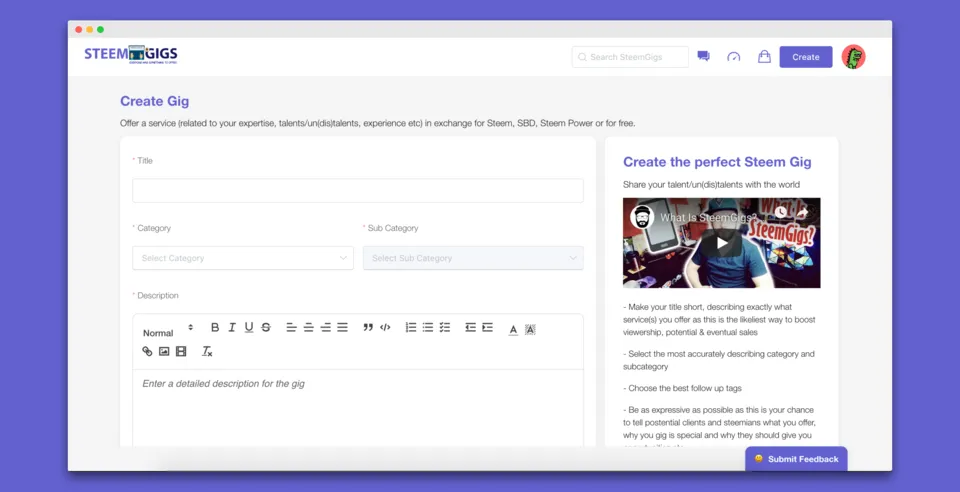960x492 pixels.
Task: Insert a video in description
Action: tap(181, 351)
